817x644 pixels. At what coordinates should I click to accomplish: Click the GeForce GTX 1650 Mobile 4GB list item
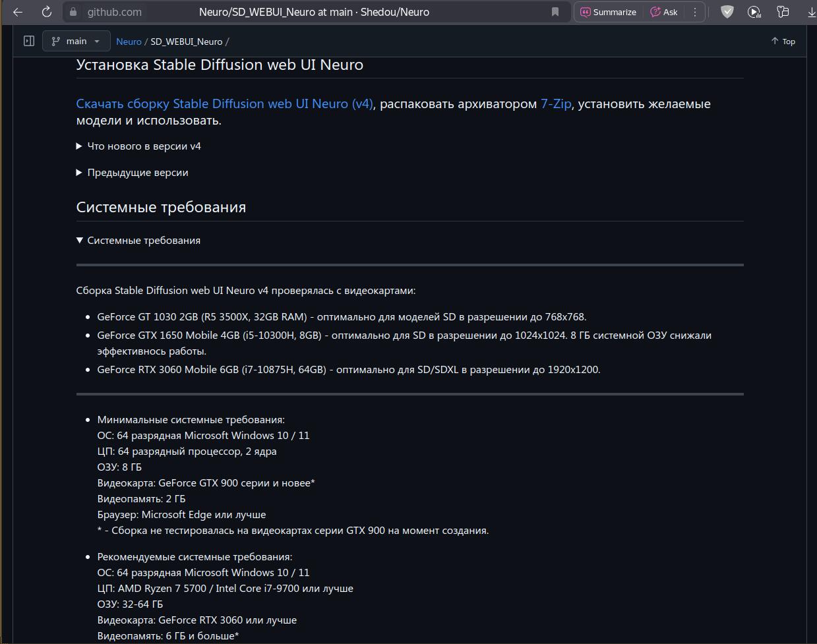click(404, 343)
